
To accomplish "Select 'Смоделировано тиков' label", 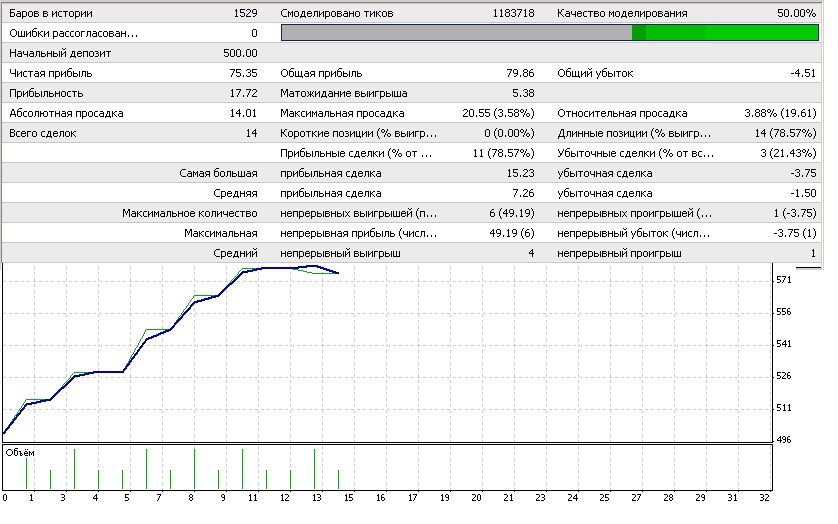I will coord(337,13).
